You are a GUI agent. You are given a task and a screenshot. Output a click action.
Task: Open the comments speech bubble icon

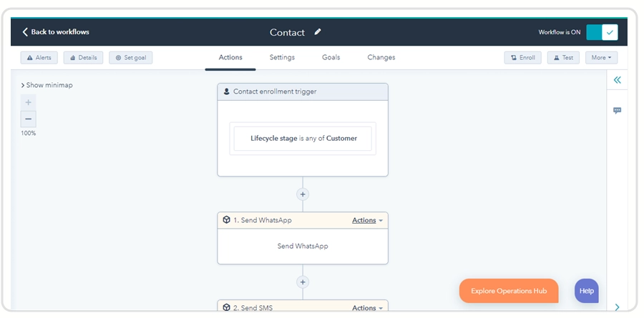(x=618, y=110)
